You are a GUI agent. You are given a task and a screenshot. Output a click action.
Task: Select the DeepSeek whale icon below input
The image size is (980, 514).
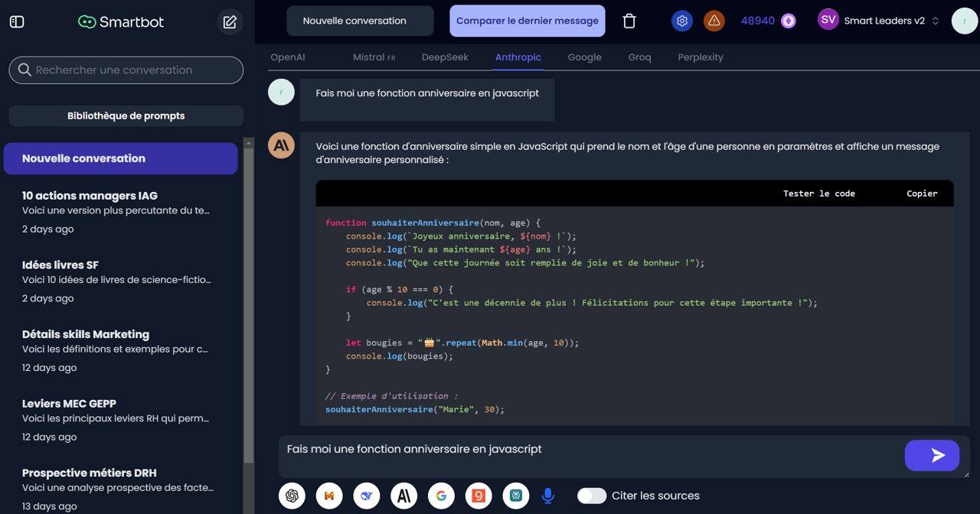[x=367, y=496]
